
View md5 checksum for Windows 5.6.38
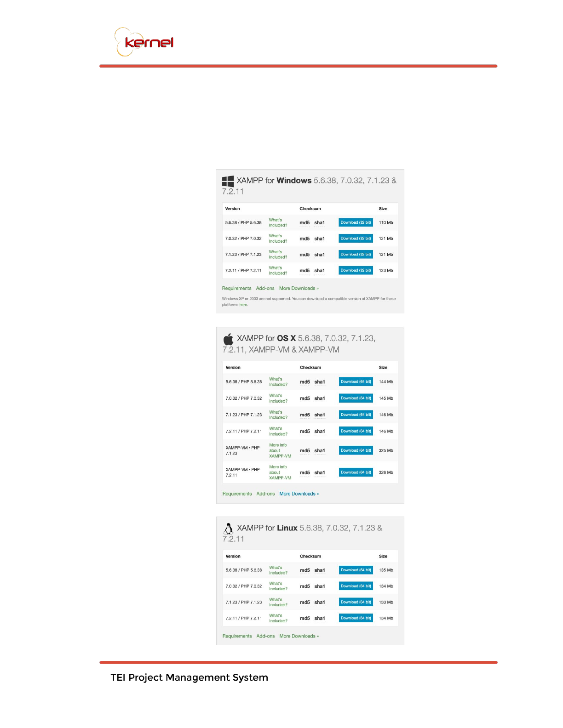coord(304,223)
